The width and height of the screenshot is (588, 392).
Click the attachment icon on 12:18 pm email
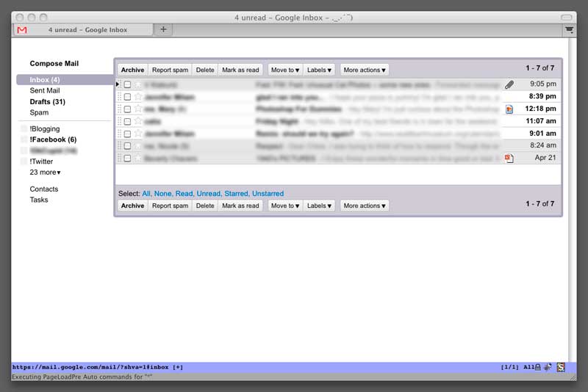(x=509, y=109)
